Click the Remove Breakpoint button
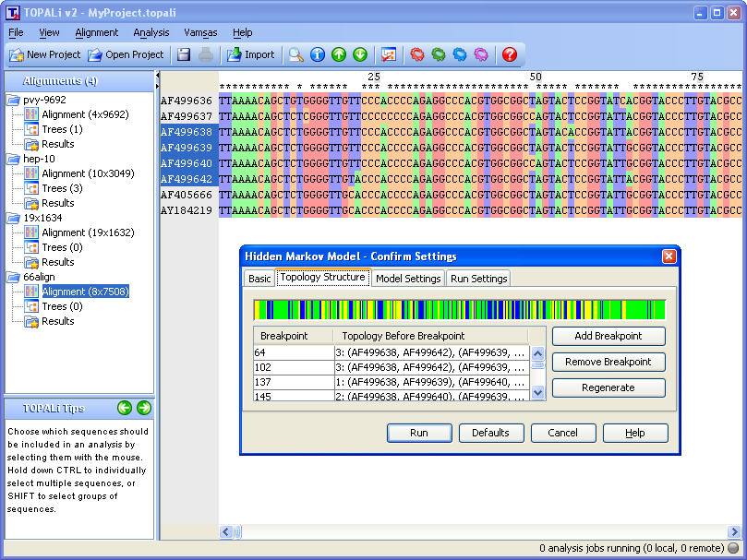 tap(608, 362)
